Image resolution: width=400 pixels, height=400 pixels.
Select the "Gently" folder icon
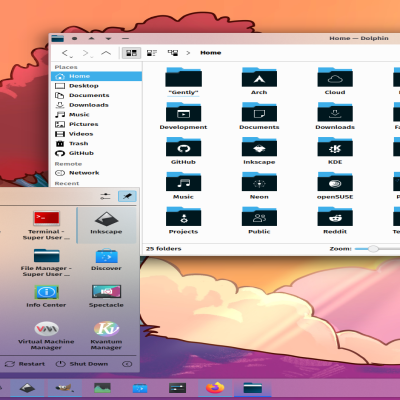(183, 77)
